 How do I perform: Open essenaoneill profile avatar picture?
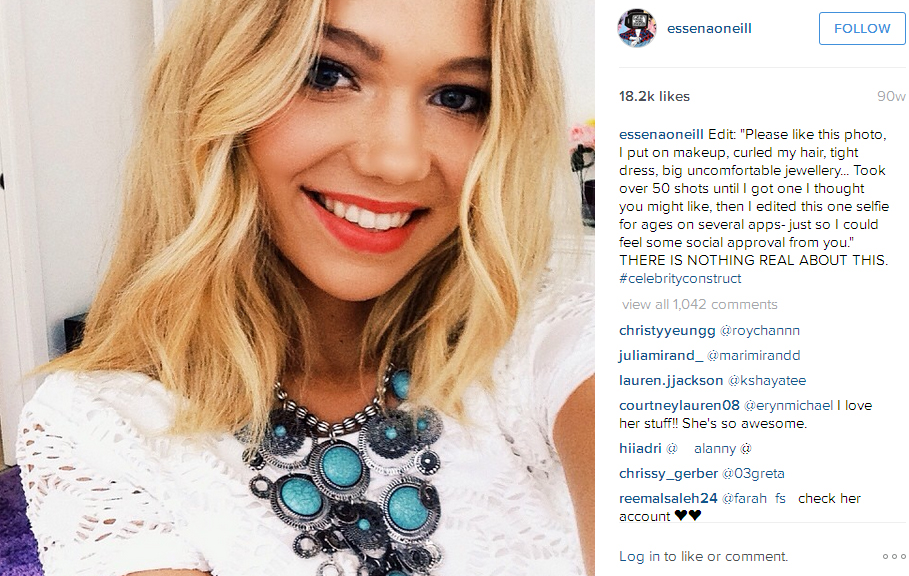tap(637, 28)
